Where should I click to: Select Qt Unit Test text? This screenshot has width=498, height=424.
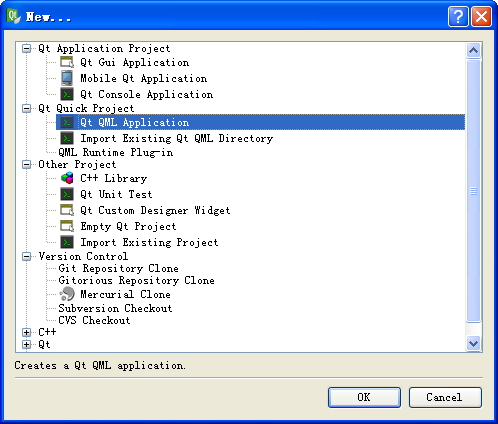tap(116, 194)
